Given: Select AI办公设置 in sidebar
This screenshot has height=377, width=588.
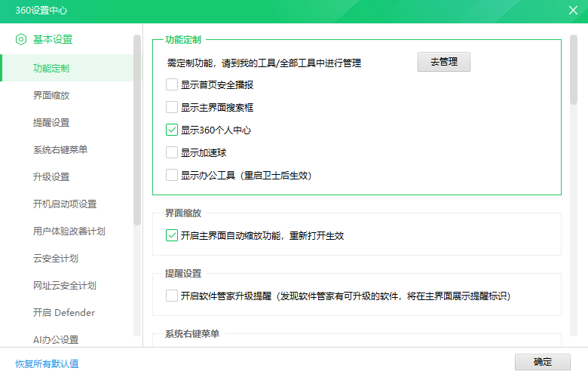Looking at the screenshot, I should (56, 340).
